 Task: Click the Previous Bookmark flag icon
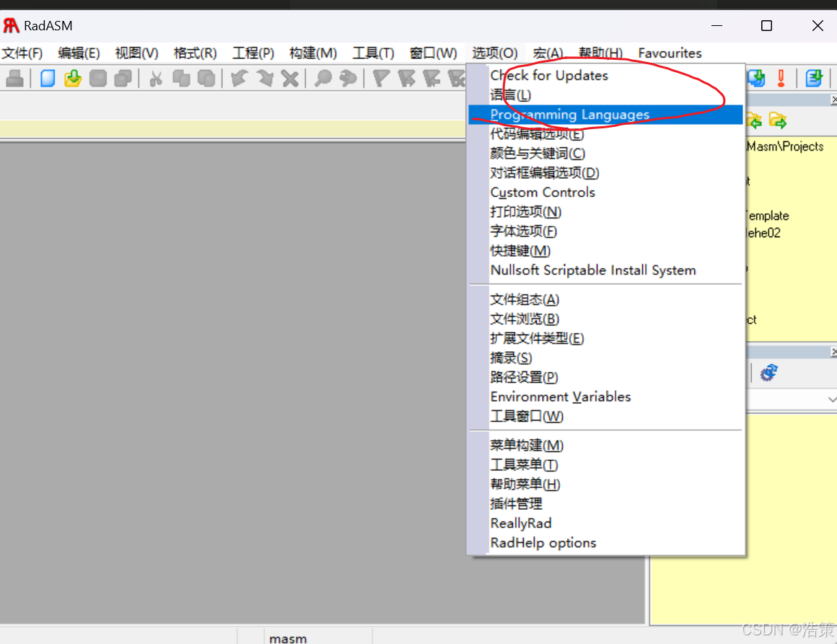[x=431, y=79]
